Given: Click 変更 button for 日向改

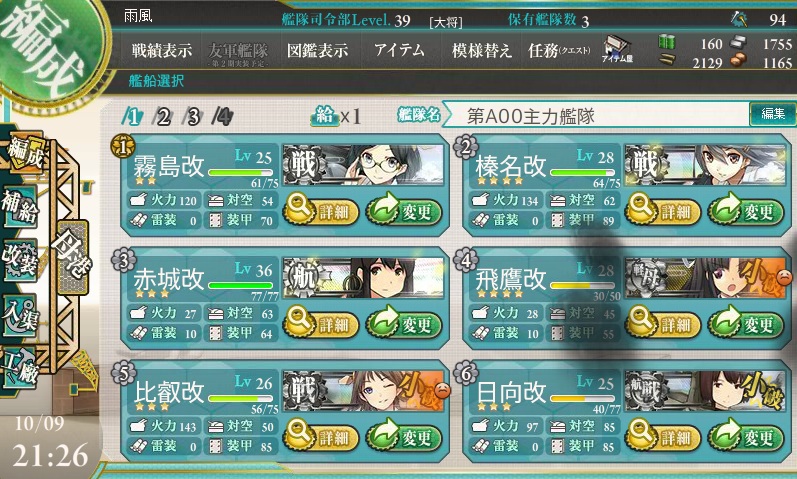Looking at the screenshot, I should click(x=746, y=436).
